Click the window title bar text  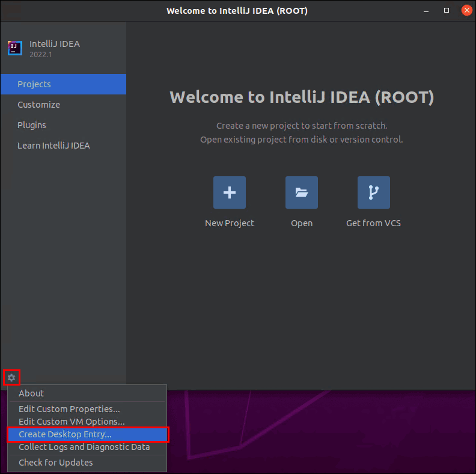[x=237, y=11]
